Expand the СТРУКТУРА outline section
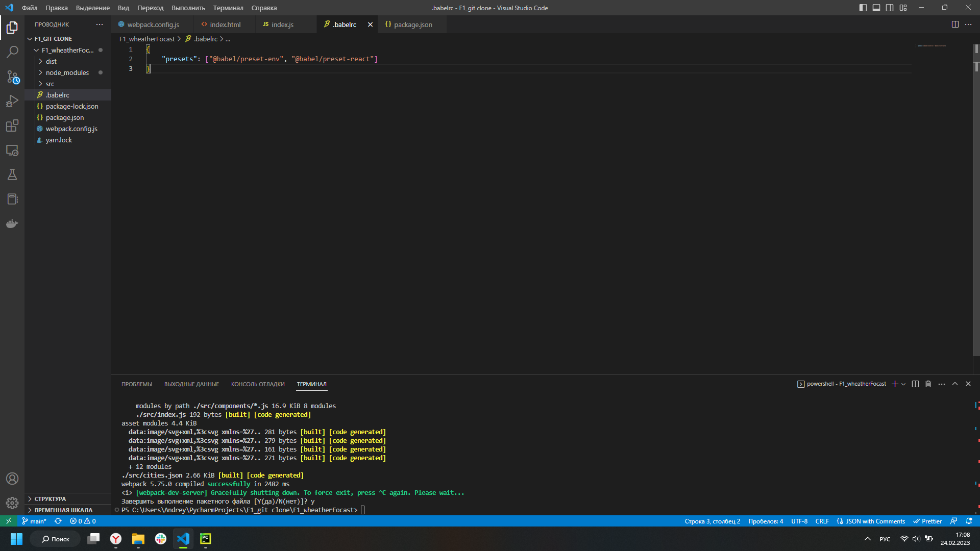The width and height of the screenshot is (980, 551). pos(68,499)
